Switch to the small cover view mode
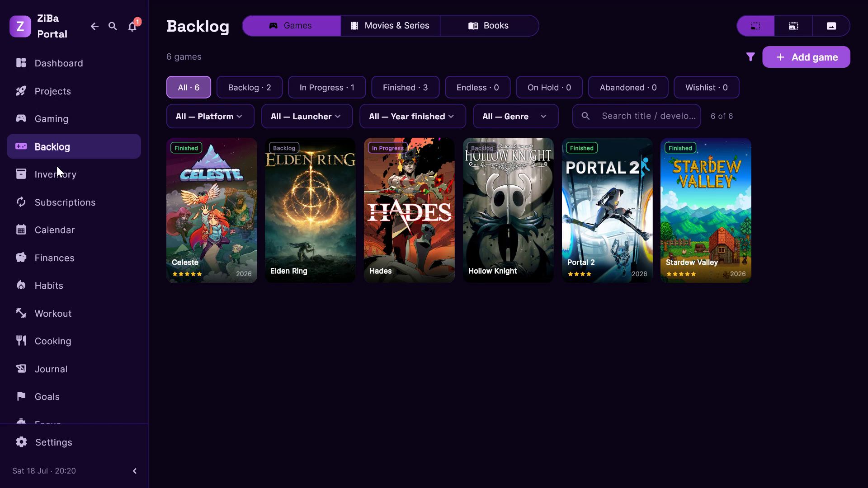Screen dimensions: 868x488 [x=755, y=26]
